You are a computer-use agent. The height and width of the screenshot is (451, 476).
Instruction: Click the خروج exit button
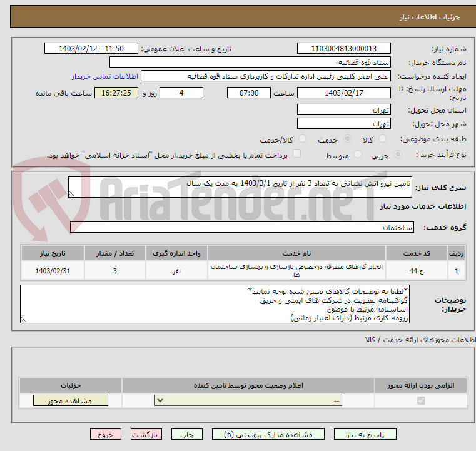106,434
